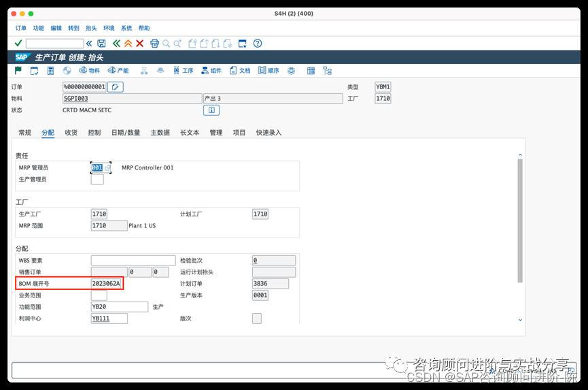Open the 系统 menu
Image resolution: width=588 pixels, height=390 pixels.
coord(126,28)
